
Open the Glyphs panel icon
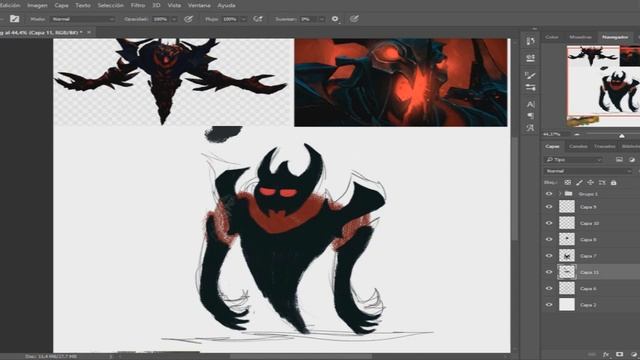pos(530,128)
